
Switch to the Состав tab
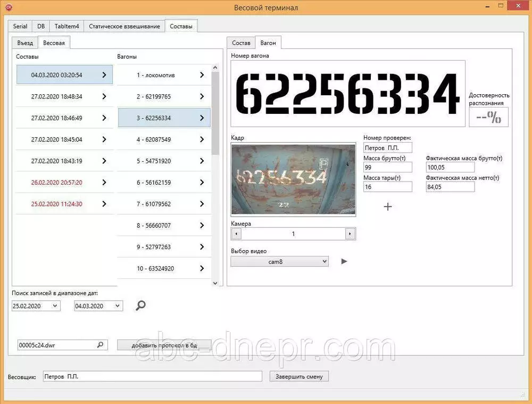(241, 43)
